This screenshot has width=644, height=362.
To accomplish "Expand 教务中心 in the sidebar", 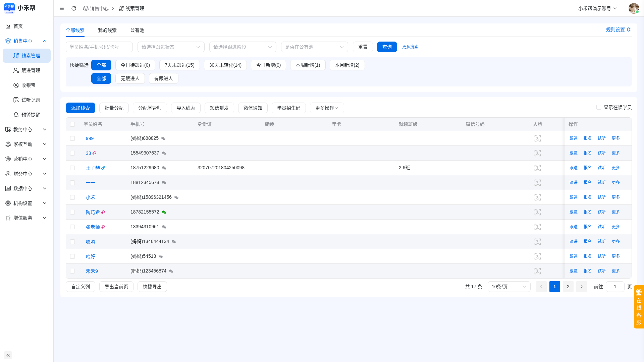I will [26, 129].
